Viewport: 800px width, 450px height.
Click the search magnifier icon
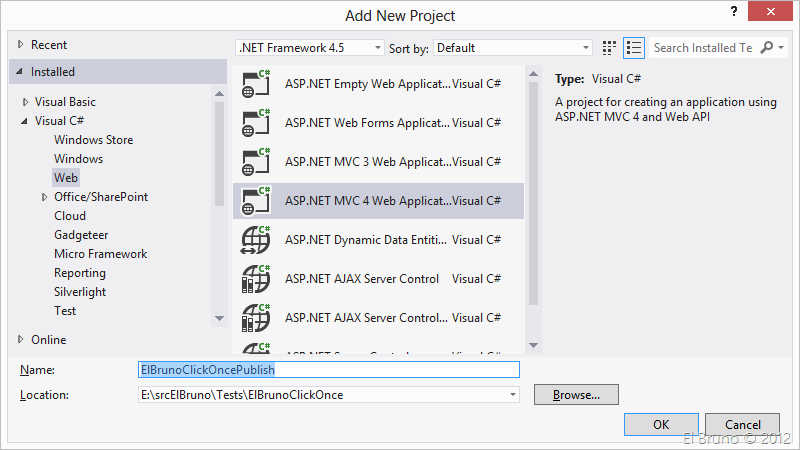(x=767, y=48)
